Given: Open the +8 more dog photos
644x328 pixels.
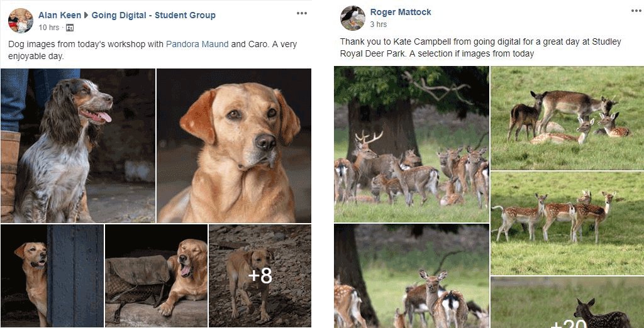Looking at the screenshot, I should pyautogui.click(x=260, y=275).
